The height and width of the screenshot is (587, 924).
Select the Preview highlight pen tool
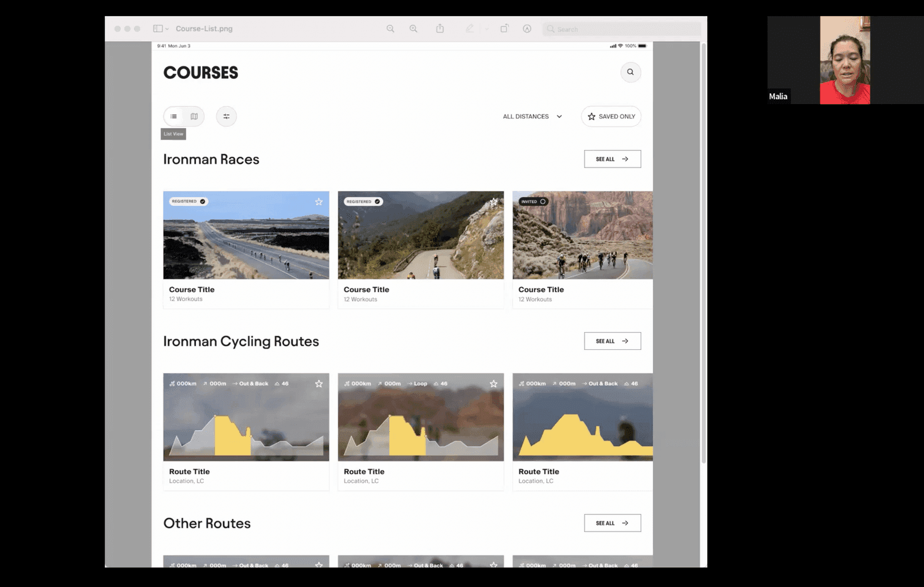click(469, 28)
